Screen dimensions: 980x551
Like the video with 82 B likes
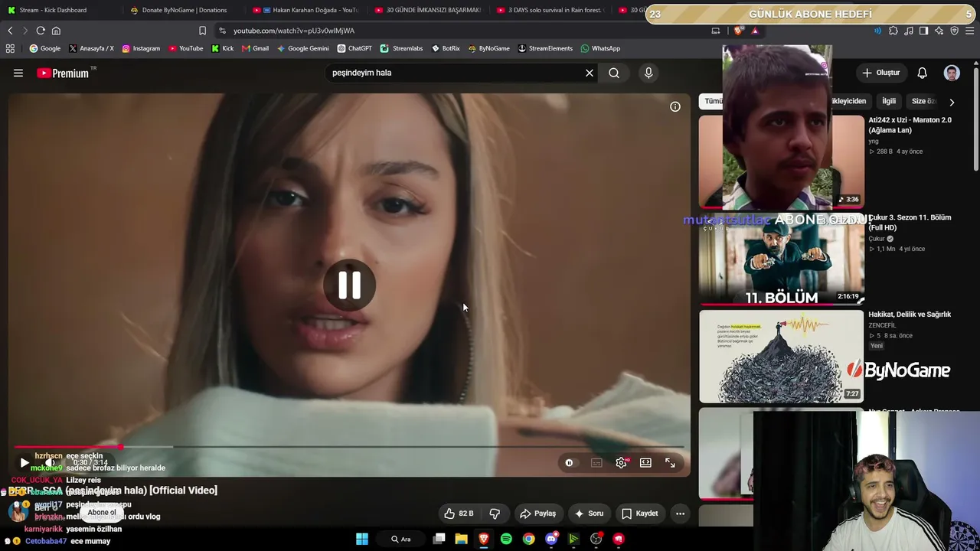[459, 514]
